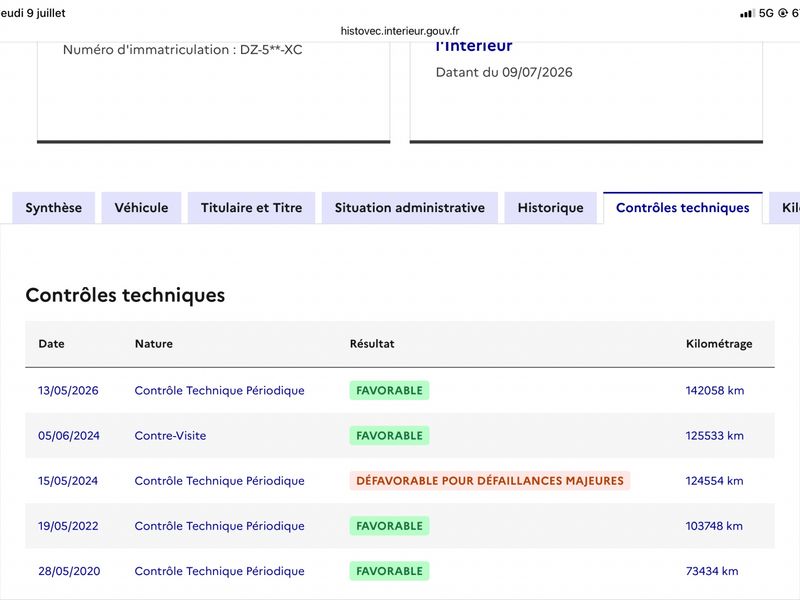This screenshot has height=600, width=800.
Task: Click the Numéro d'immatriculation DZ-5**-XC text
Action: click(183, 49)
